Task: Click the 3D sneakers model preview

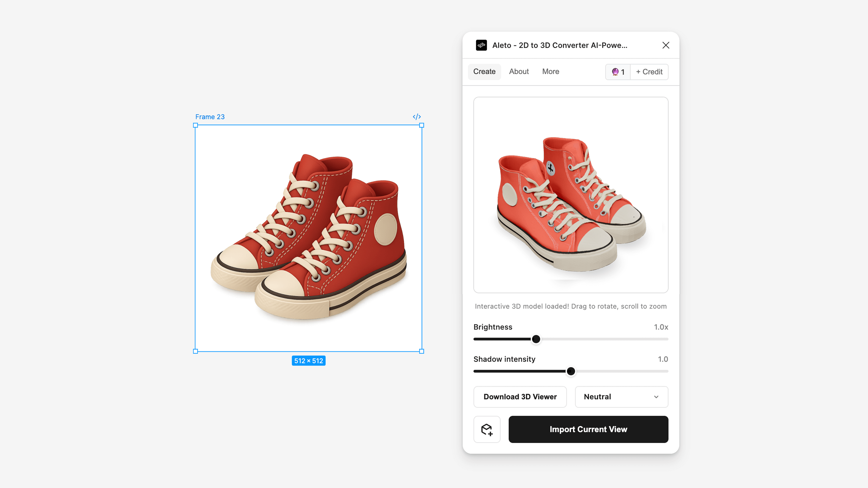Action: (571, 195)
